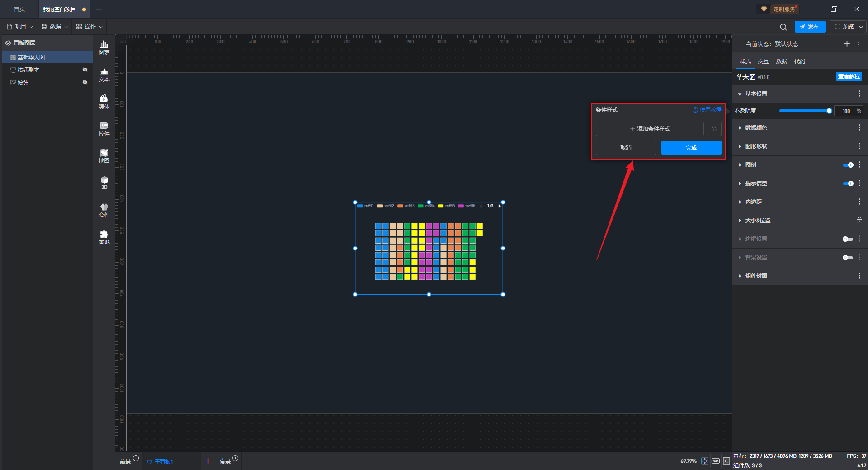Viewport: 868px width, 470px height.
Task: Expand the 内边距 section
Action: (x=740, y=202)
